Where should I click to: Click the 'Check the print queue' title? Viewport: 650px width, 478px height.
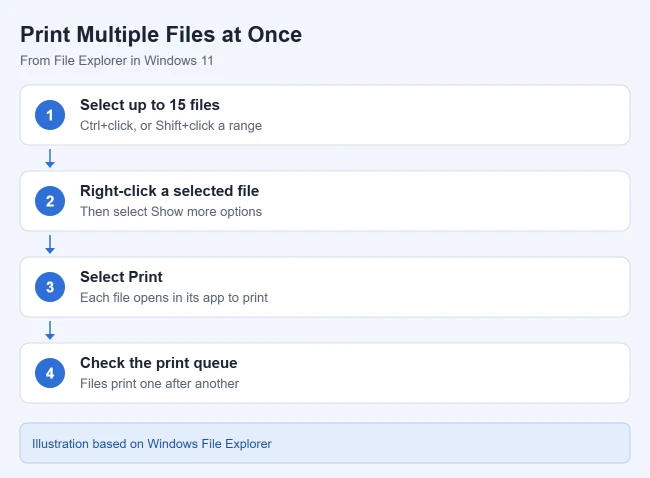pyautogui.click(x=158, y=363)
